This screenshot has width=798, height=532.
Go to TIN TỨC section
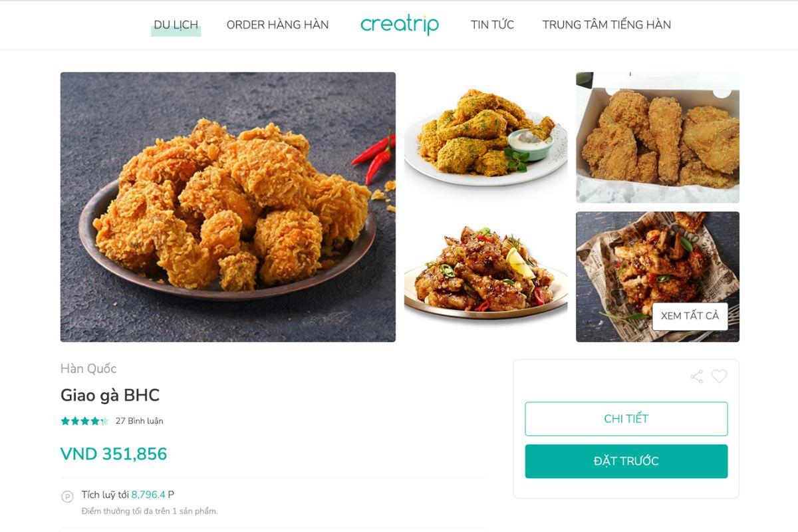[x=492, y=25]
